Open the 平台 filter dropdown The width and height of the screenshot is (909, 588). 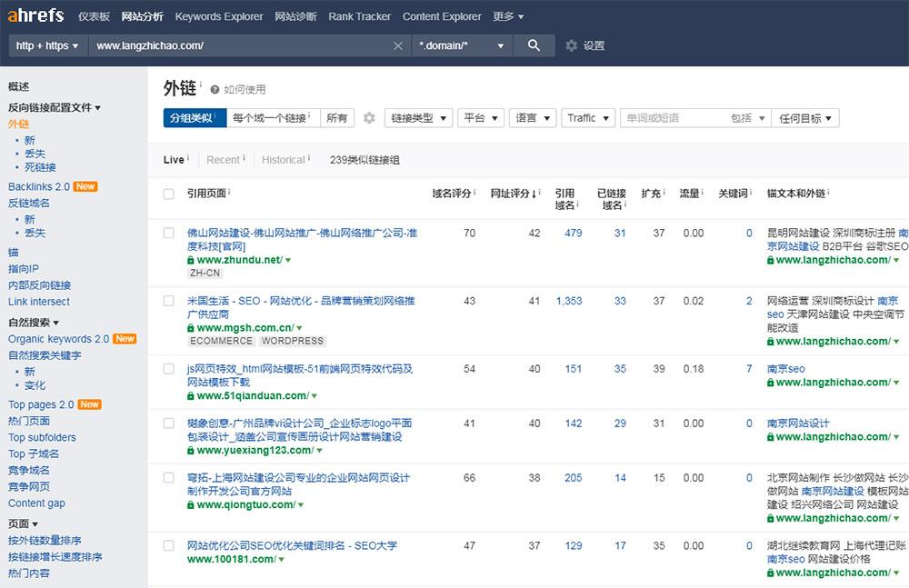(x=481, y=118)
